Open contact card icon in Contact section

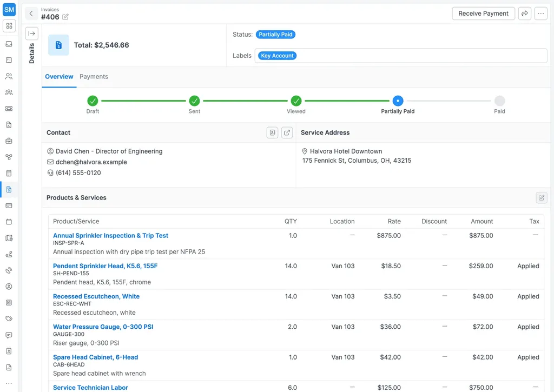coord(273,132)
